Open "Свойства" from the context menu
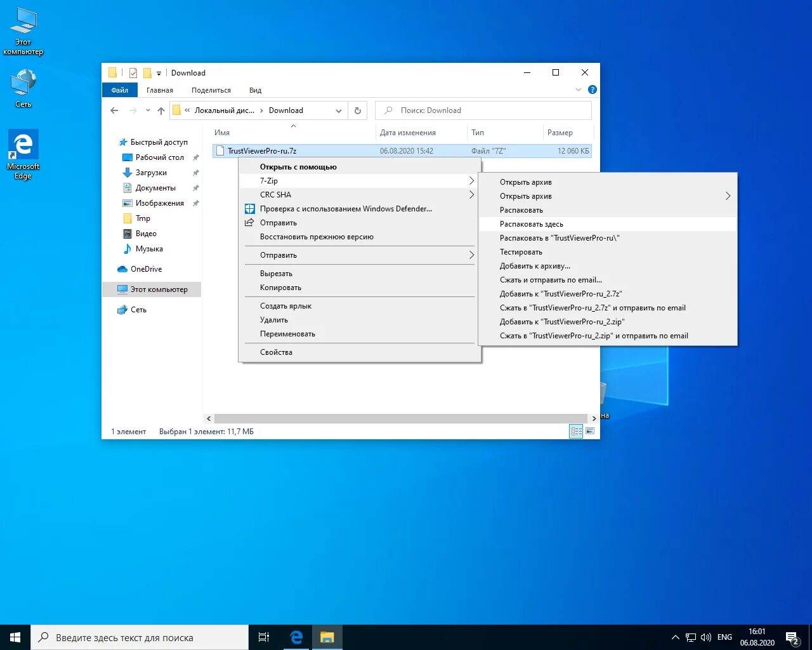Image resolution: width=812 pixels, height=650 pixels. [x=360, y=352]
